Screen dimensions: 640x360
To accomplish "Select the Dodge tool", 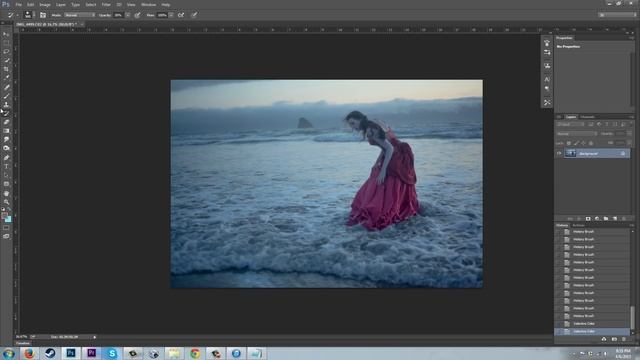I will click(6, 149).
